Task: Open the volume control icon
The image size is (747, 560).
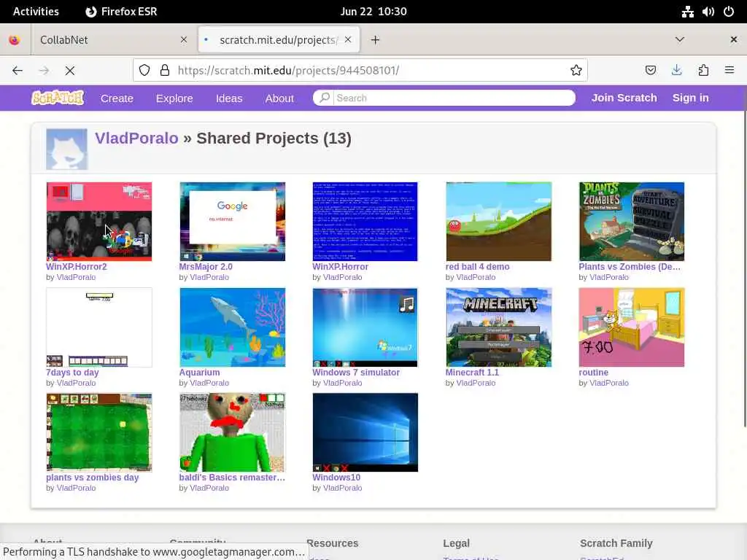Action: click(x=708, y=12)
